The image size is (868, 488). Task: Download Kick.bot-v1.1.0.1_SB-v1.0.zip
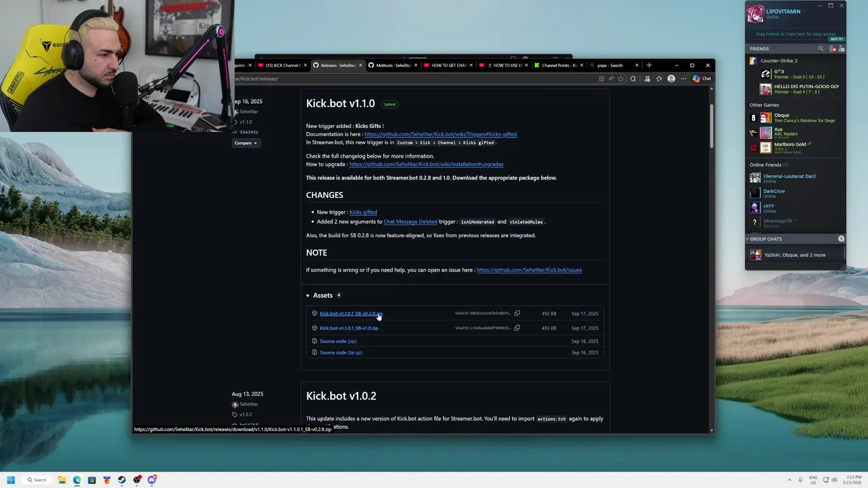click(x=349, y=328)
